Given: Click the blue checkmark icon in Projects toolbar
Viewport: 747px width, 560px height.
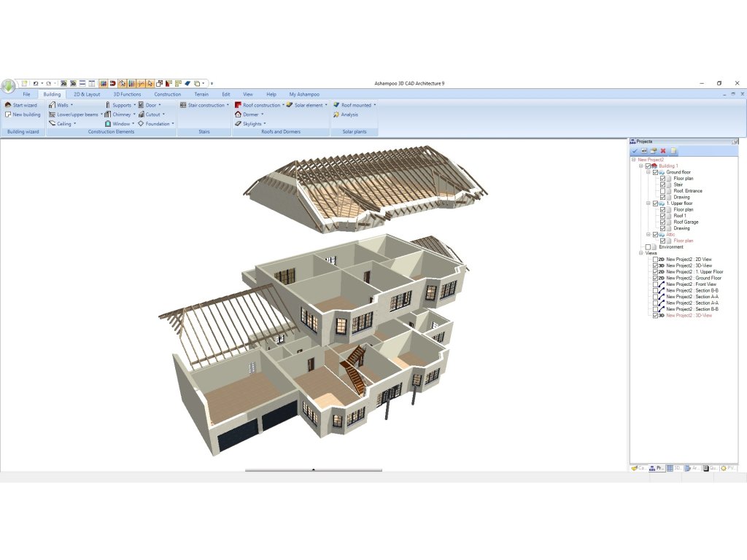Looking at the screenshot, I should pos(635,151).
